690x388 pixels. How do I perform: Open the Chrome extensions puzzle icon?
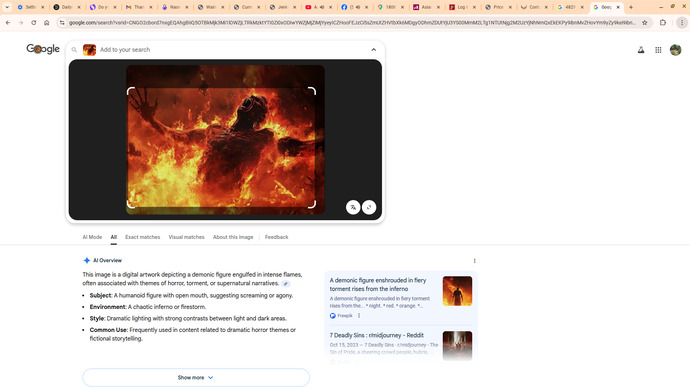pos(663,22)
